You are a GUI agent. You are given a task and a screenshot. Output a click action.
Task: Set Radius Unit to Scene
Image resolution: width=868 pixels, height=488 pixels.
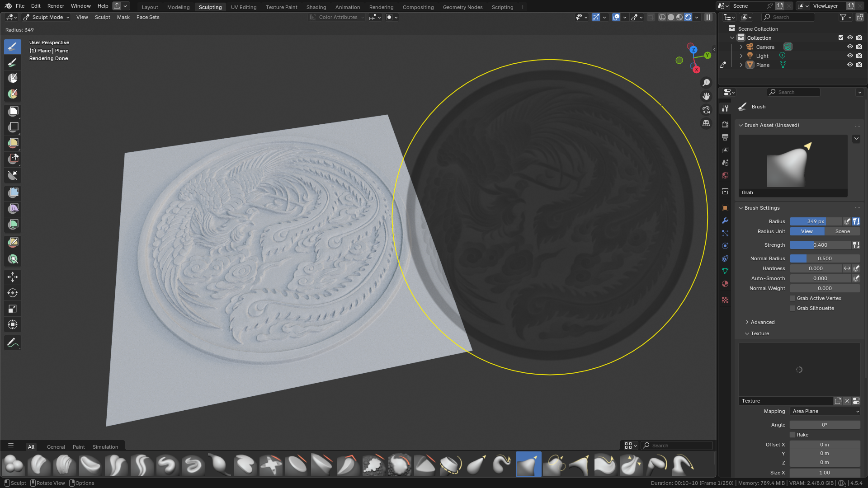(842, 231)
